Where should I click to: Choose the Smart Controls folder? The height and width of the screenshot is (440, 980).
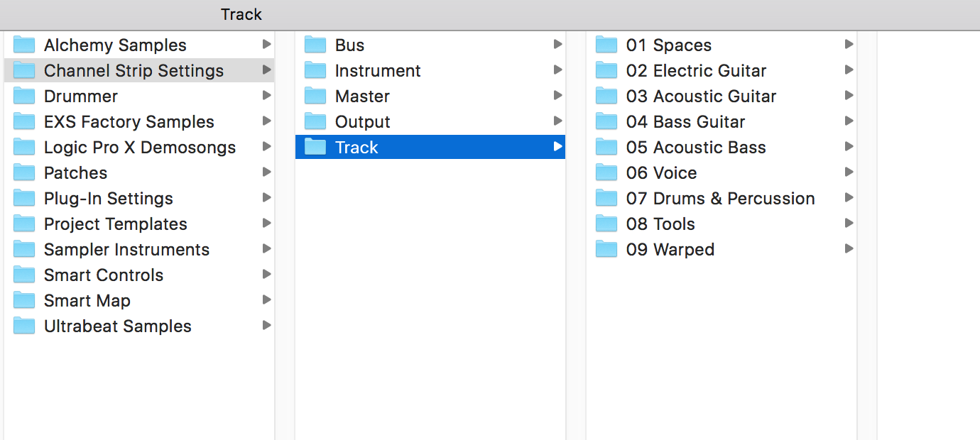(x=103, y=275)
